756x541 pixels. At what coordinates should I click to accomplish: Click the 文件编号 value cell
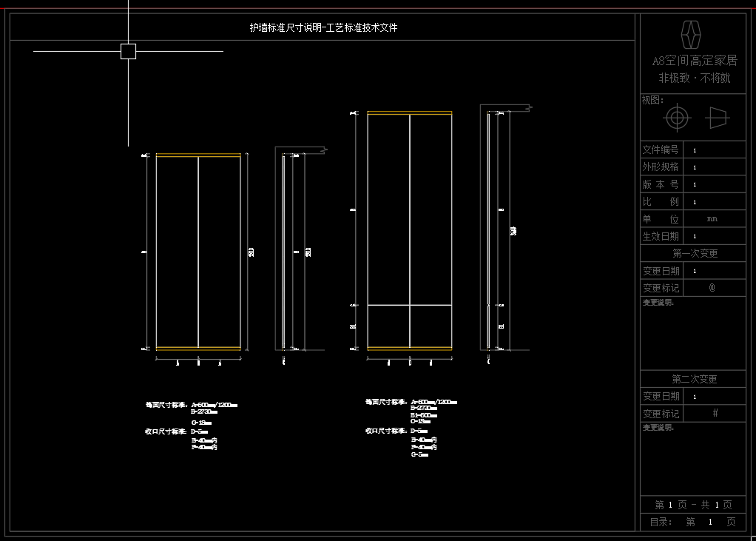tap(715, 150)
